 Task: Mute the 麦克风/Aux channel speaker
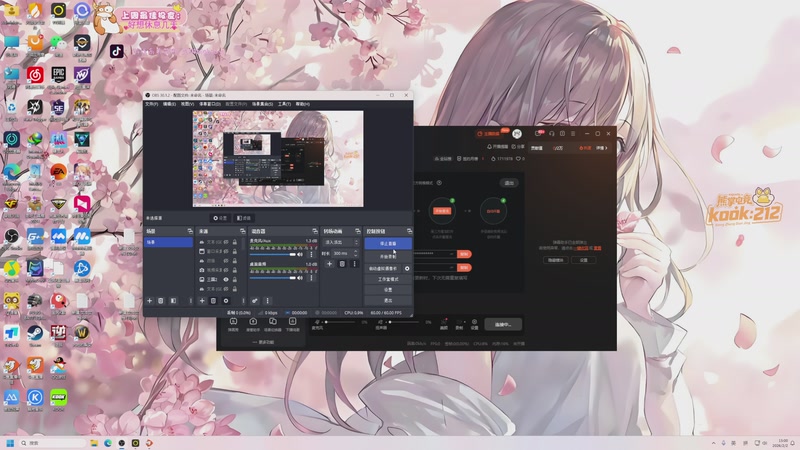(300, 254)
